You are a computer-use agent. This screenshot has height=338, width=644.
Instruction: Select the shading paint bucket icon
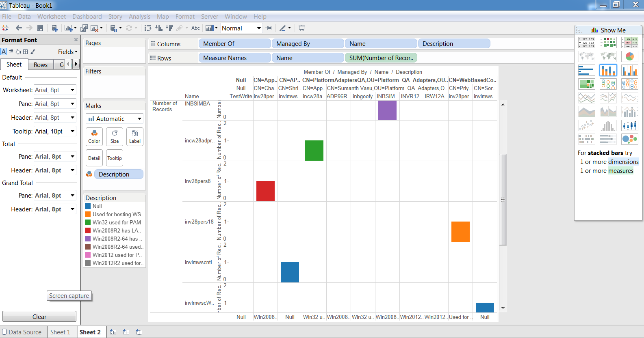18,52
